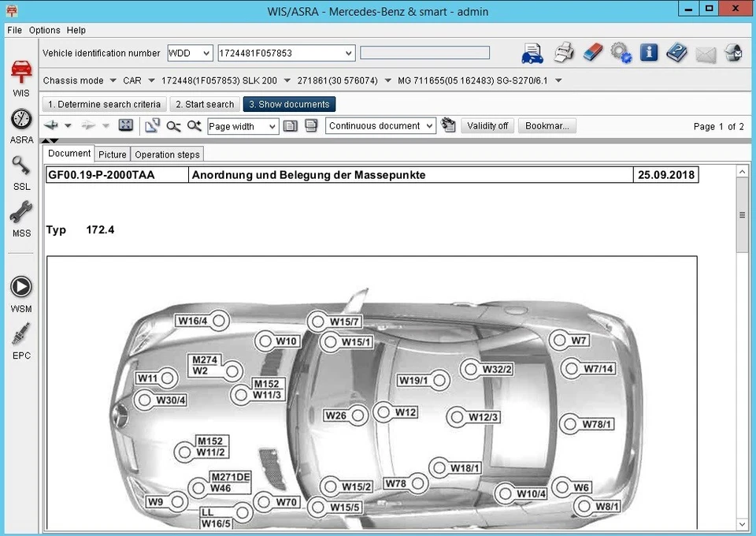Screen dimensions: 756x536
Task: Toggle Validity off for the document
Action: pyautogui.click(x=487, y=125)
